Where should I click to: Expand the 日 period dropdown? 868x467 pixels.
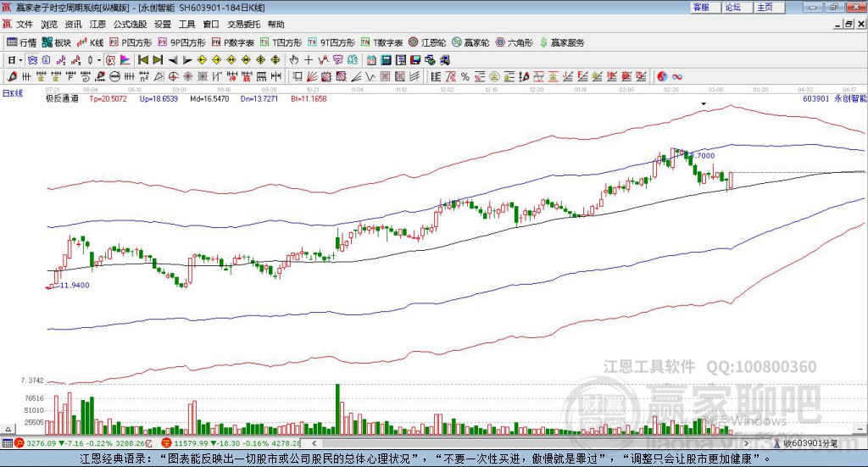[x=20, y=60]
